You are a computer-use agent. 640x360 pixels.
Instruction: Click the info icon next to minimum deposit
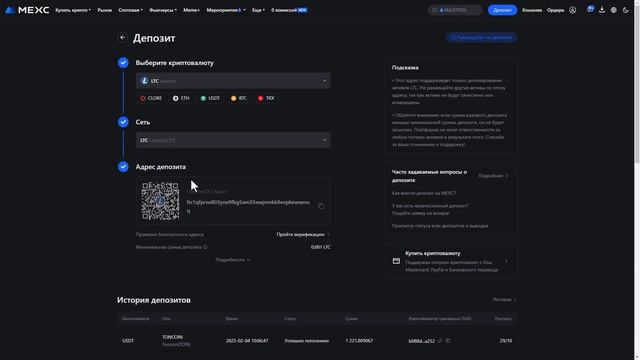[x=205, y=247]
